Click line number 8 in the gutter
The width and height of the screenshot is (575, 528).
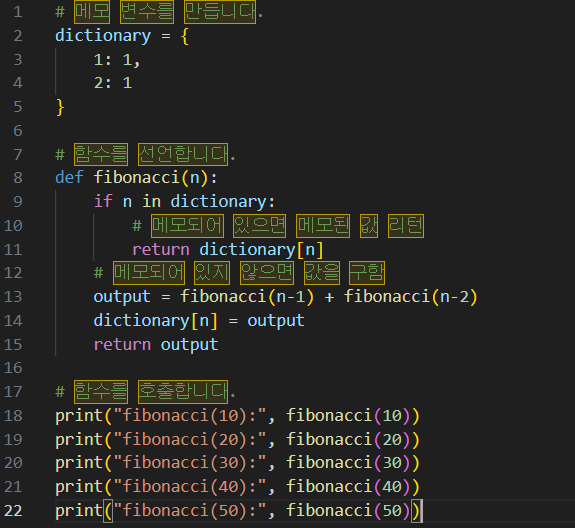(x=18, y=178)
